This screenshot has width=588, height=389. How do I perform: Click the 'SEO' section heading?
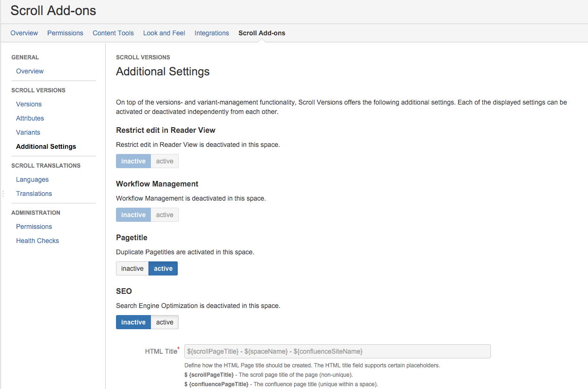coord(124,291)
